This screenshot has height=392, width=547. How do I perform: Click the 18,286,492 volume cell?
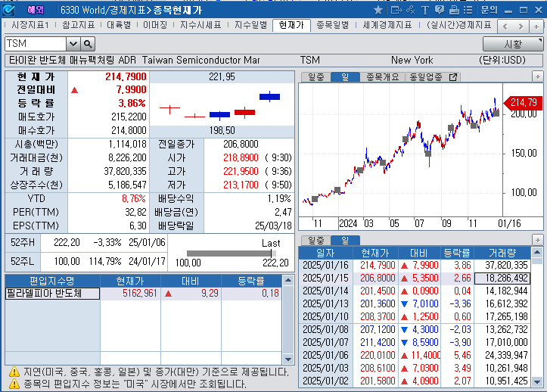click(x=502, y=278)
